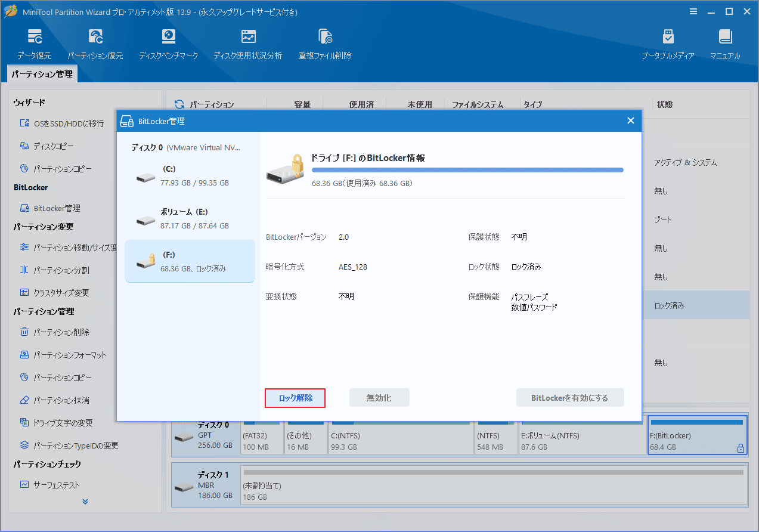Image resolution: width=759 pixels, height=532 pixels.
Task: Click AES_128 encryption value
Action: [353, 267]
